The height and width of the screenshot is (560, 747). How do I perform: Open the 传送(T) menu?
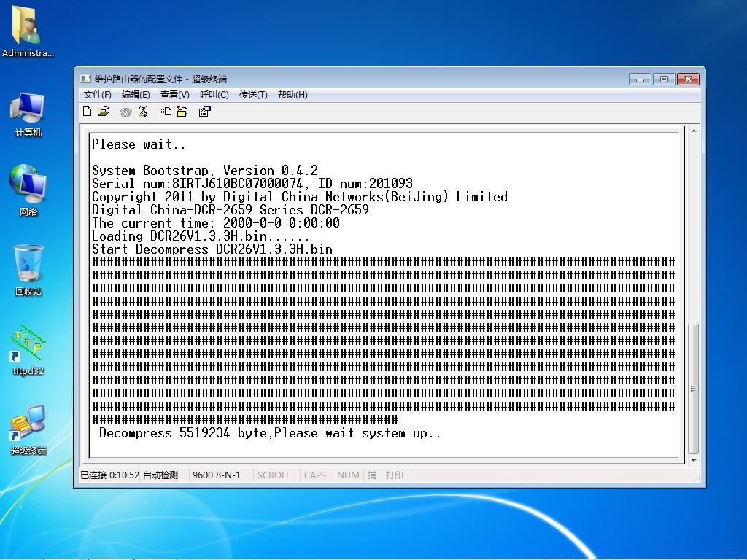pyautogui.click(x=253, y=95)
